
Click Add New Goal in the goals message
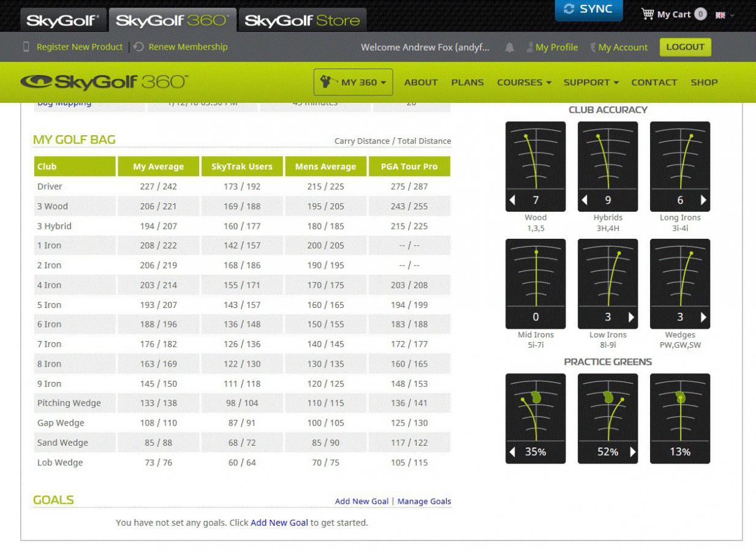(279, 523)
